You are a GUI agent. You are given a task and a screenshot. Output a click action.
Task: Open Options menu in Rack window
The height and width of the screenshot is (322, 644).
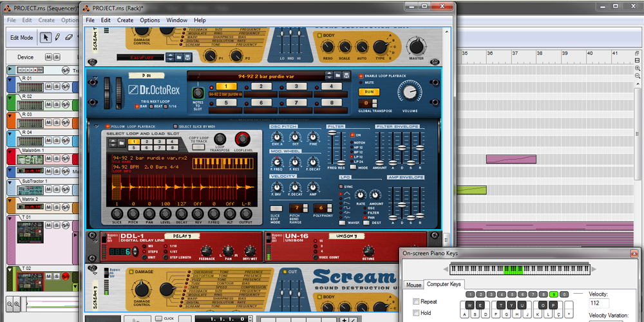(150, 20)
